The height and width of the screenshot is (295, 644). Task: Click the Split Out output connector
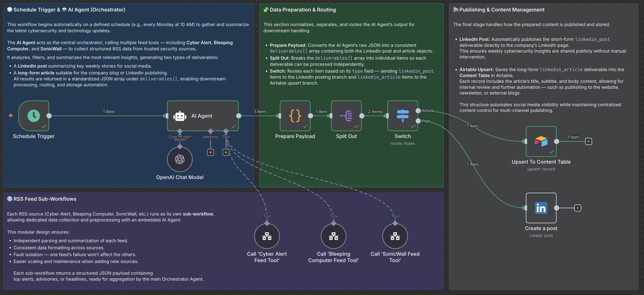coord(362,116)
